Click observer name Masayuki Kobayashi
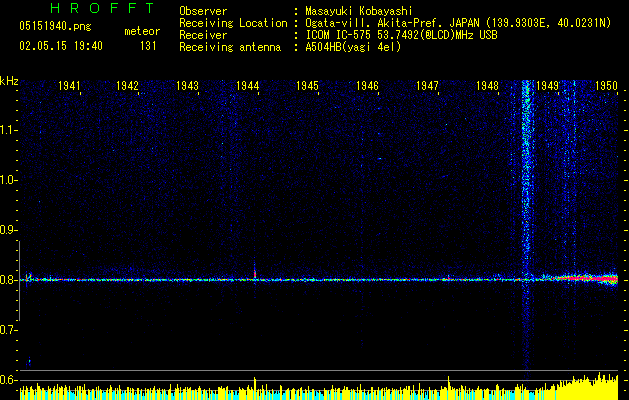The image size is (629, 400). (x=358, y=11)
